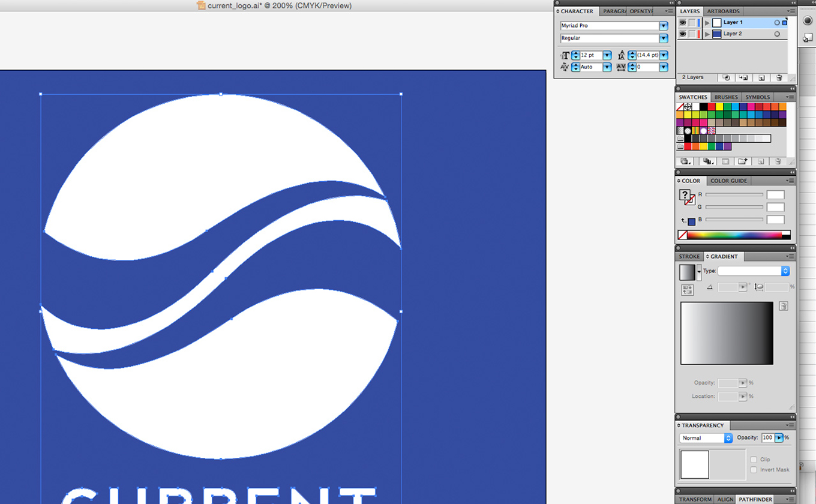Enable the Invert Mask checkbox

pos(754,470)
